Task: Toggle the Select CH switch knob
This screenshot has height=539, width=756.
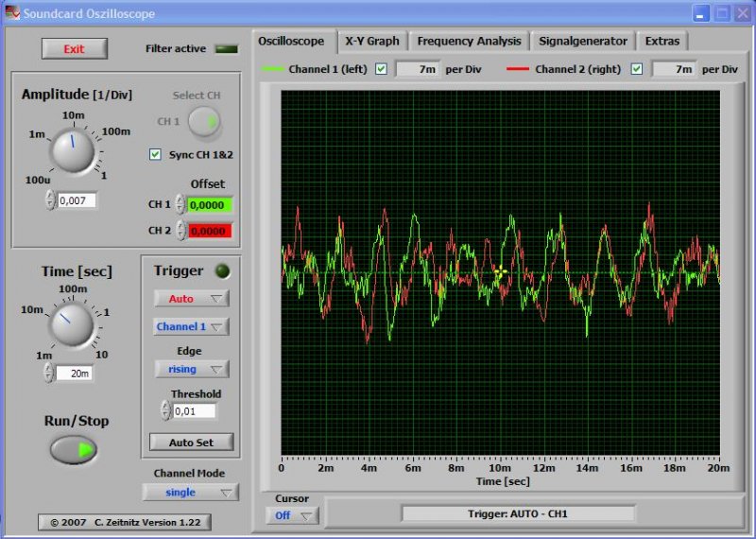Action: pos(204,122)
